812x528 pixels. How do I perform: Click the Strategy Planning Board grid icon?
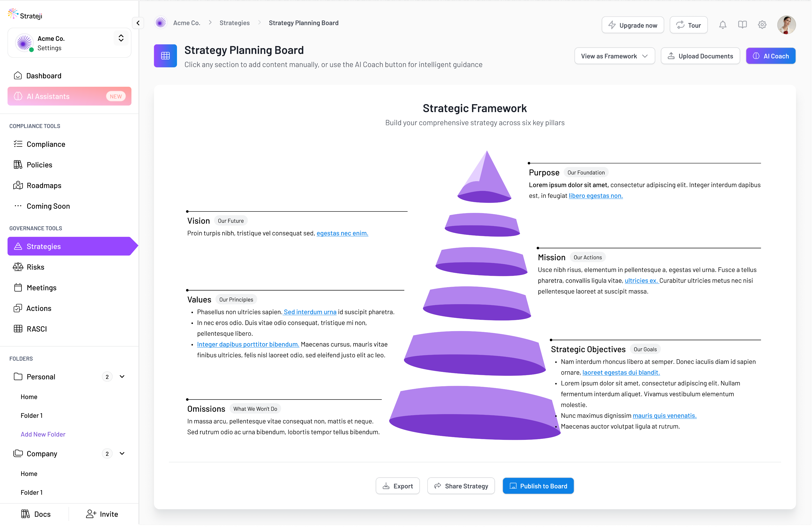tap(166, 56)
